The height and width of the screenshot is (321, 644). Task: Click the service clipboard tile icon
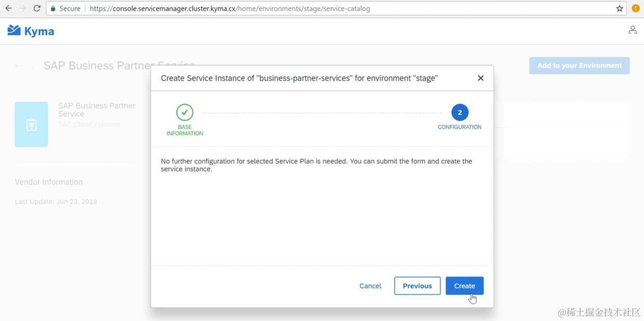(x=31, y=124)
